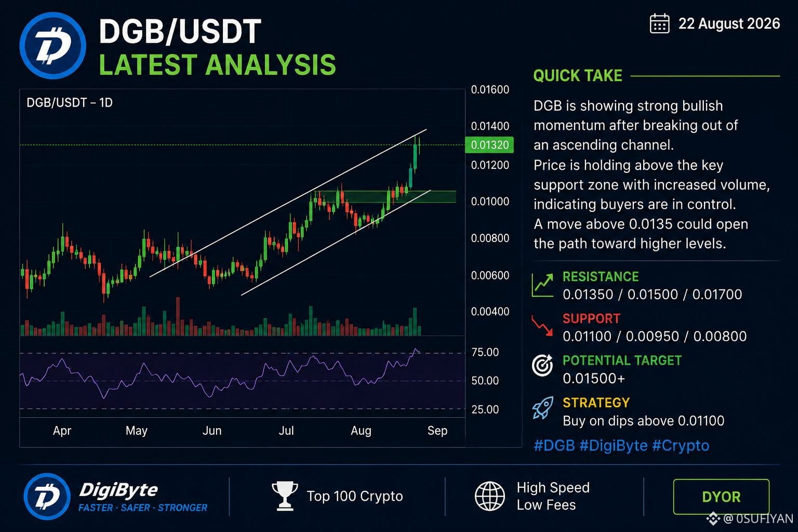The width and height of the screenshot is (798, 532).
Task: Click the line mentioning a move above 0.0135
Action: point(641,224)
